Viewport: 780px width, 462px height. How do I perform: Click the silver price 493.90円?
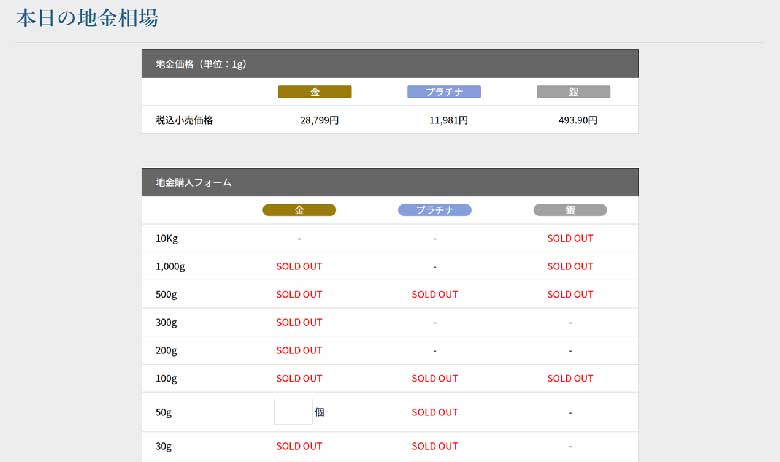[578, 120]
